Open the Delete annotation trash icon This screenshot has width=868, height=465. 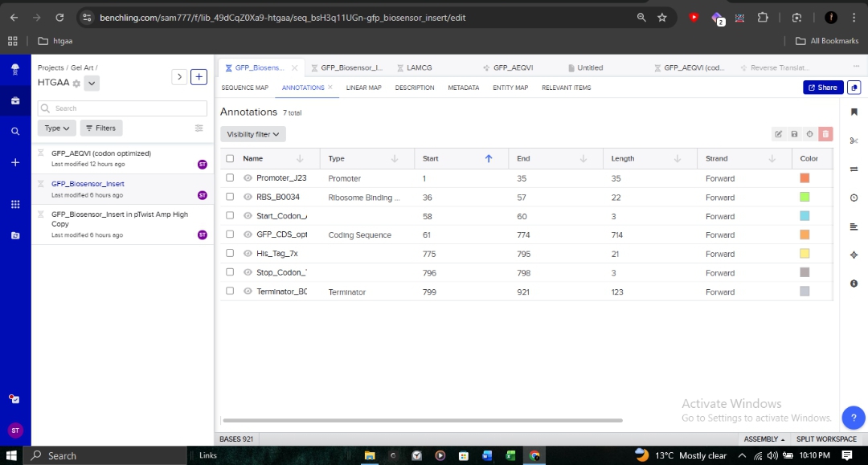coord(825,133)
